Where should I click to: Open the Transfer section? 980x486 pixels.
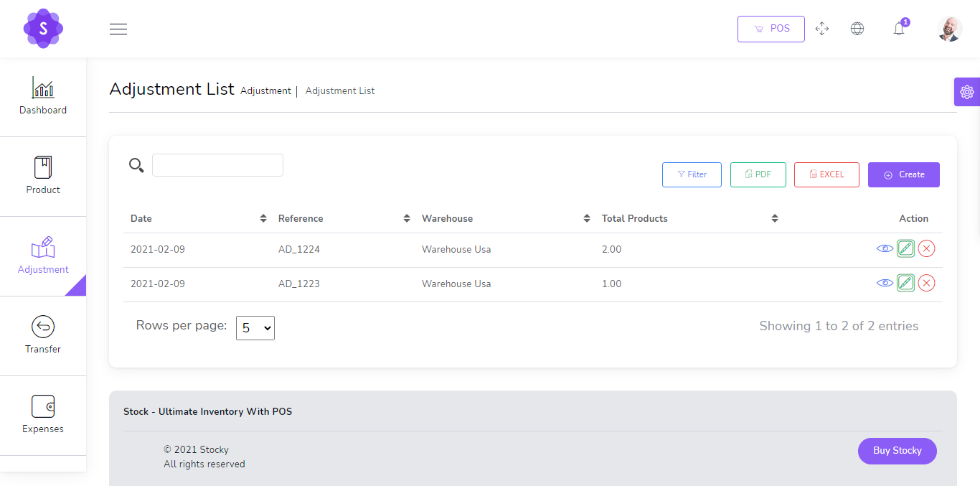[x=43, y=335]
